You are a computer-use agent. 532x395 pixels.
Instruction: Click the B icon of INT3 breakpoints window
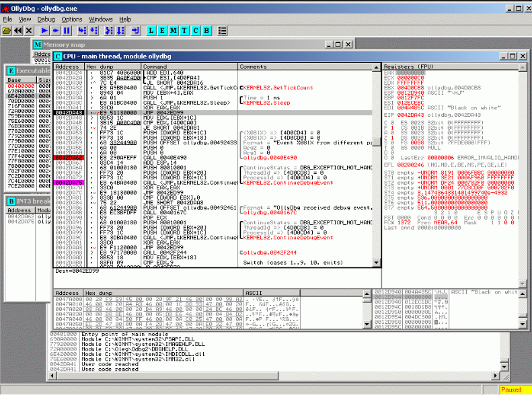click(x=11, y=202)
